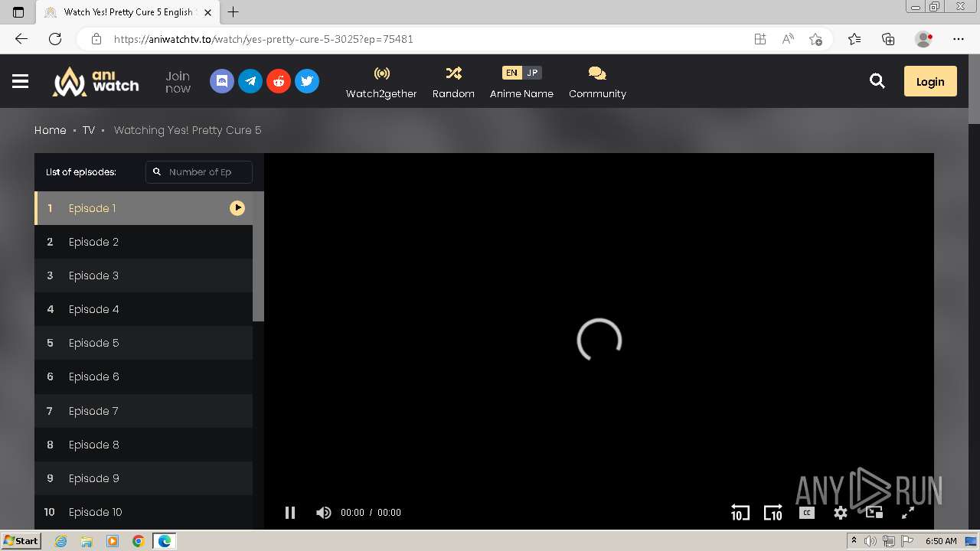
Task: Open system volume tray icon
Action: click(871, 541)
